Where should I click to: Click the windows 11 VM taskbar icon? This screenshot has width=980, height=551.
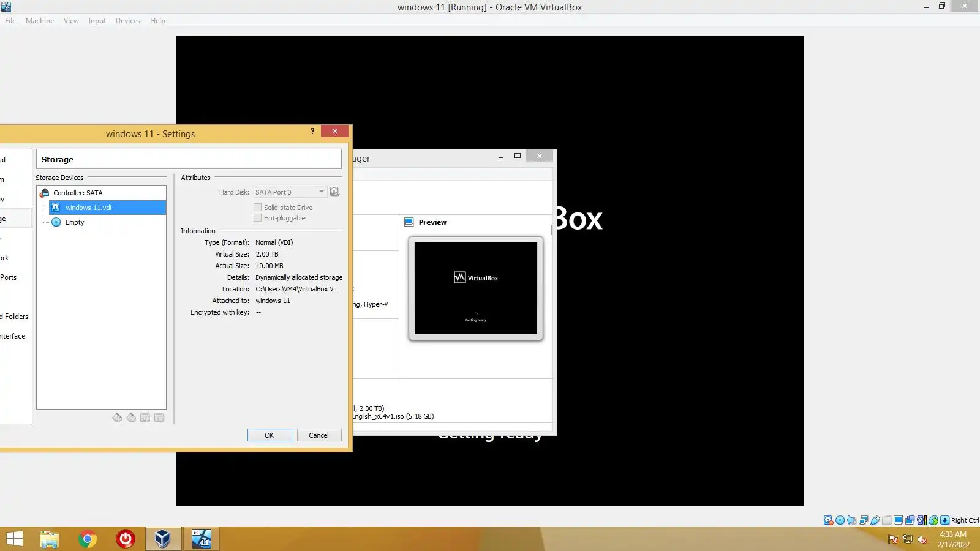tap(201, 539)
